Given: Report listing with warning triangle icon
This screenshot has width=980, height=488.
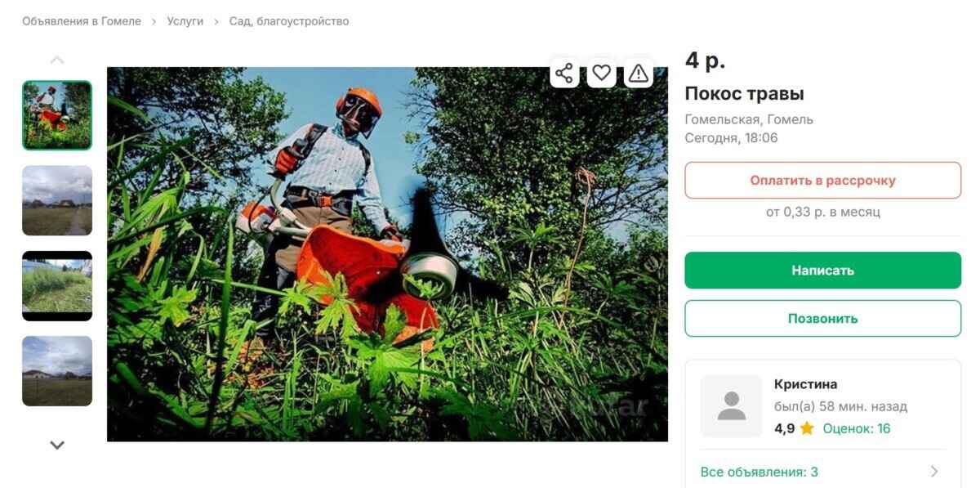Looking at the screenshot, I should [x=639, y=73].
